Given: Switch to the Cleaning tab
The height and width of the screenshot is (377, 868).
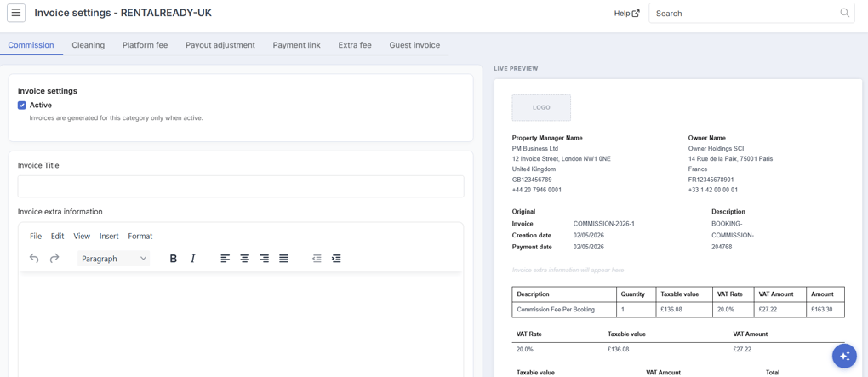Looking at the screenshot, I should point(88,45).
